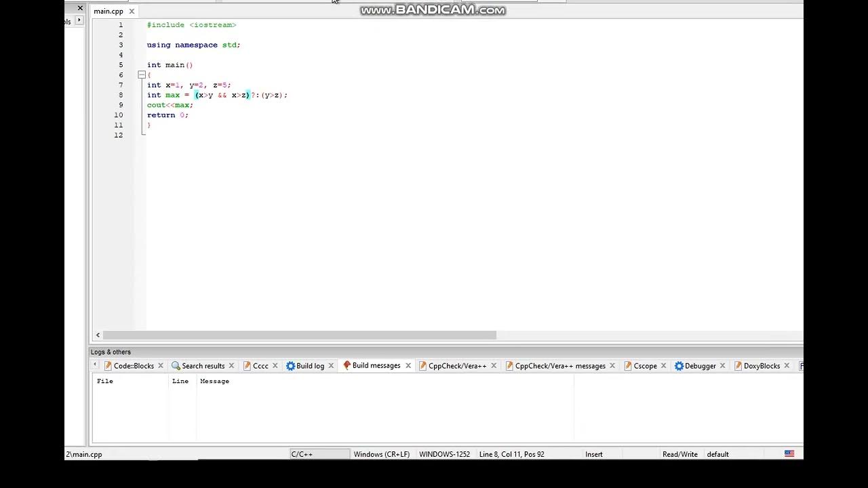The image size is (868, 488).
Task: Click the default profile status field
Action: [x=717, y=454]
